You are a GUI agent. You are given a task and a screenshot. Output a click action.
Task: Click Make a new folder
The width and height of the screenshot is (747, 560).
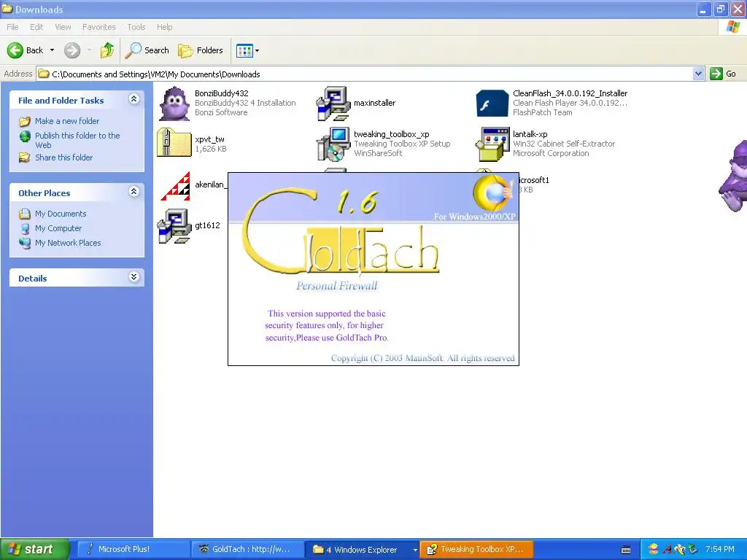(67, 121)
